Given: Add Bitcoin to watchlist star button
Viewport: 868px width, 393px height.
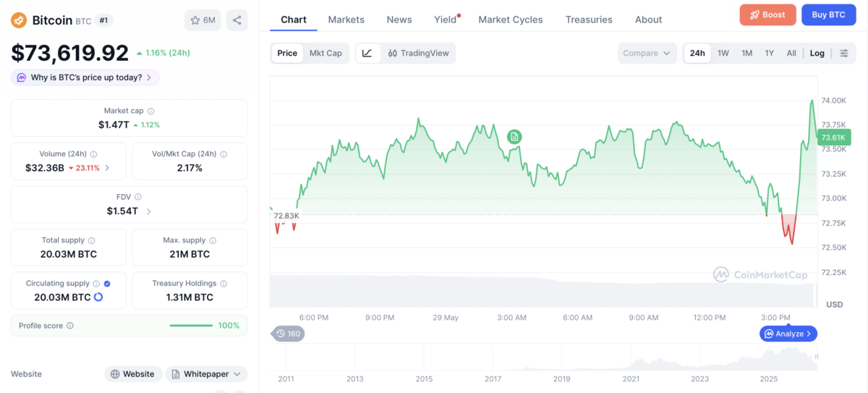Looking at the screenshot, I should [203, 20].
